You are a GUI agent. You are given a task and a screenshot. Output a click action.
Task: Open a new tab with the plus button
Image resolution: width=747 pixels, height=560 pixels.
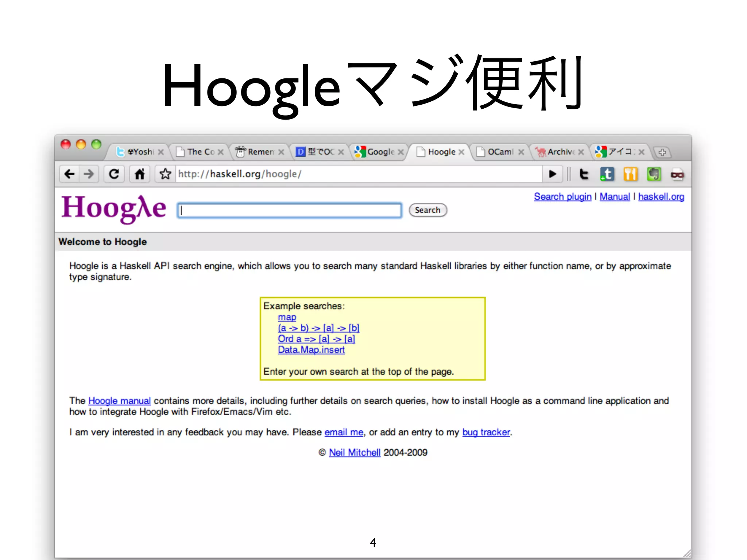click(x=662, y=152)
